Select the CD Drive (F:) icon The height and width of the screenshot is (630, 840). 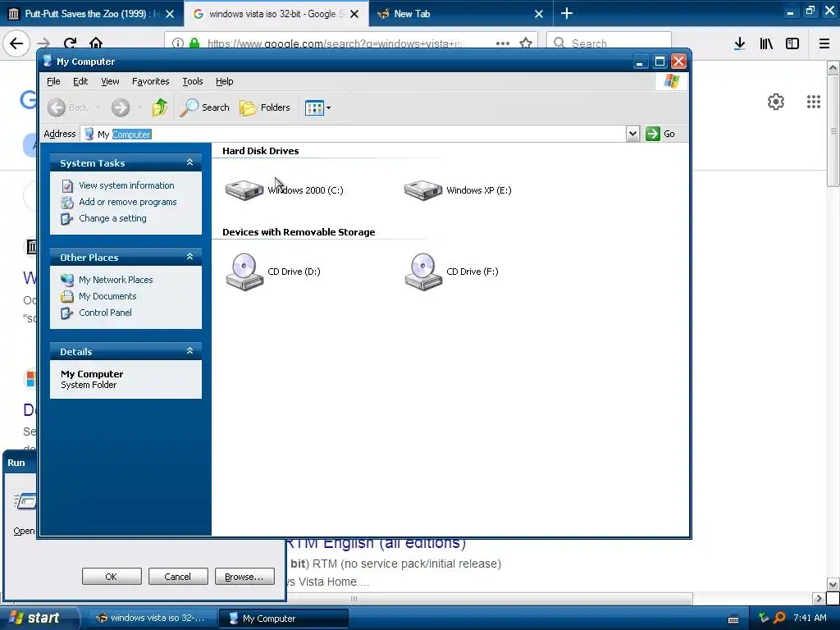point(423,272)
